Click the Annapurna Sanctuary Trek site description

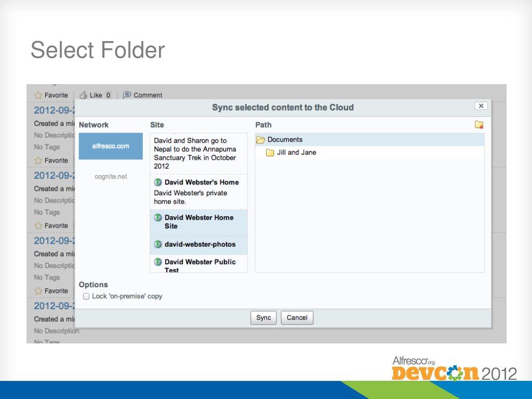coord(195,153)
